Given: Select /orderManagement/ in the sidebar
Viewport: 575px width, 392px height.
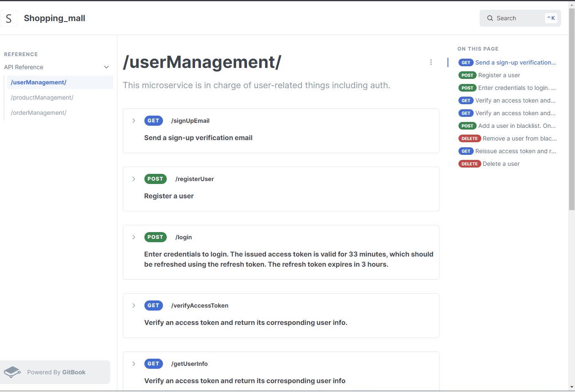Looking at the screenshot, I should point(39,113).
